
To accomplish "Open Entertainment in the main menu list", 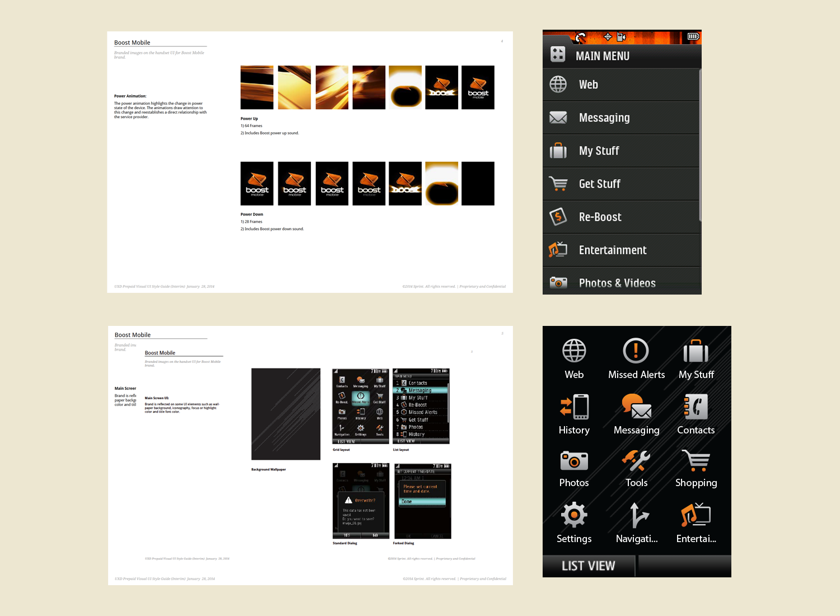I will (x=621, y=250).
